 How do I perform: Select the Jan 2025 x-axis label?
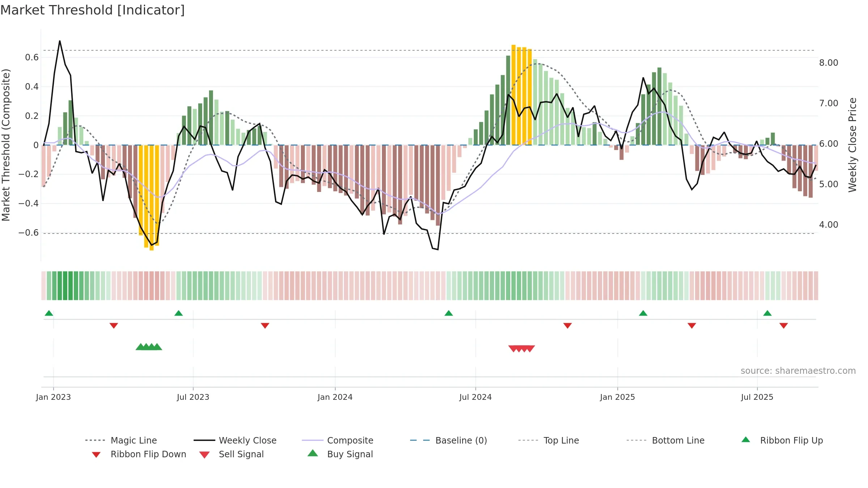[618, 397]
